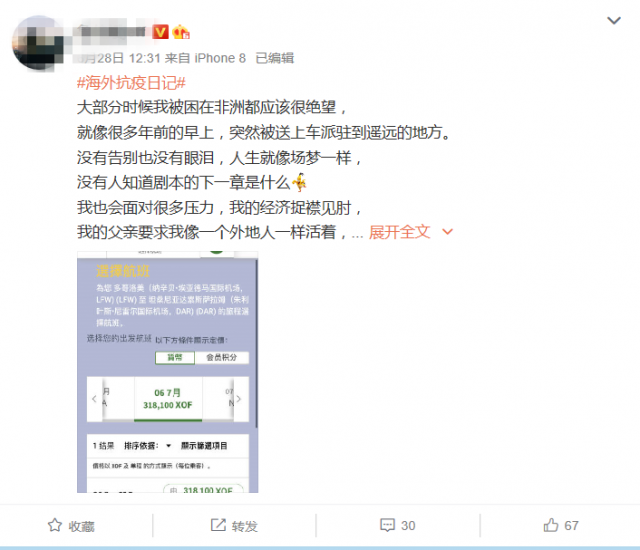Click the post timestamp 28日 12:31

(118, 58)
